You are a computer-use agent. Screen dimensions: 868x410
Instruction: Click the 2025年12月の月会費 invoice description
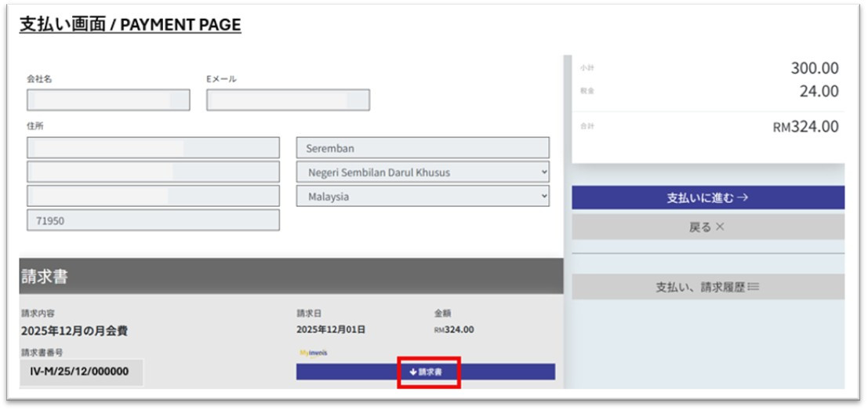(x=74, y=331)
